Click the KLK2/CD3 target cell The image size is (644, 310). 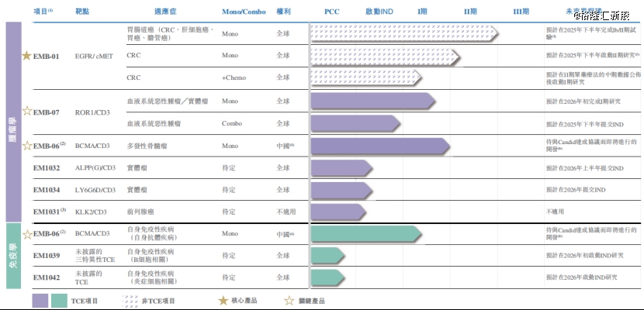[x=91, y=212]
